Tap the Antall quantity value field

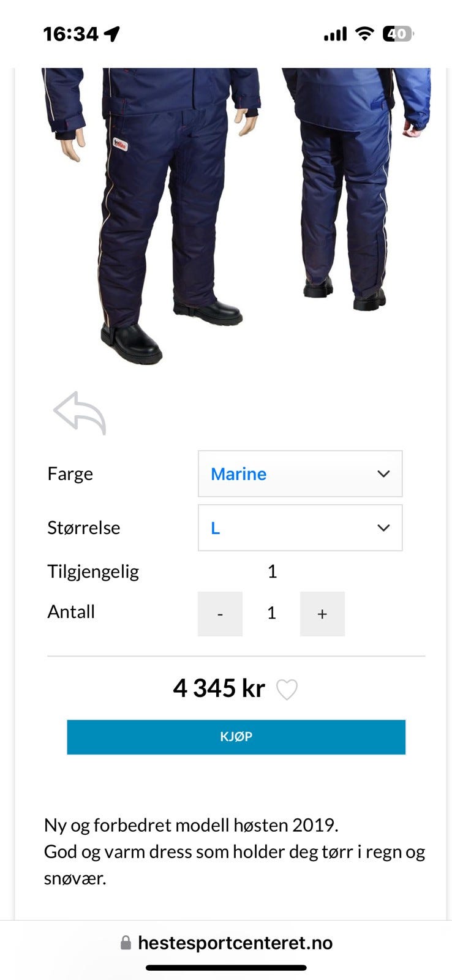pyautogui.click(x=271, y=614)
